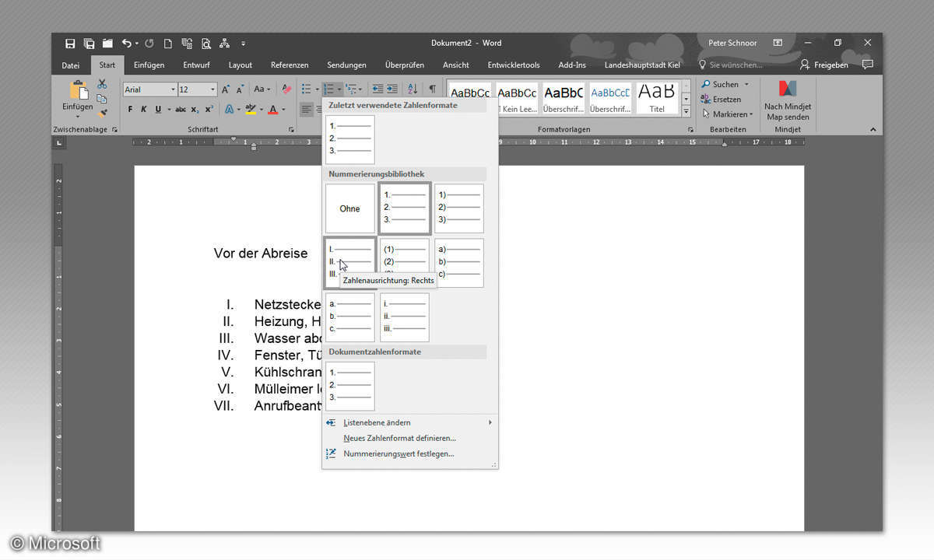The image size is (934, 560).
Task: Increase the paragraph indent
Action: (x=393, y=89)
